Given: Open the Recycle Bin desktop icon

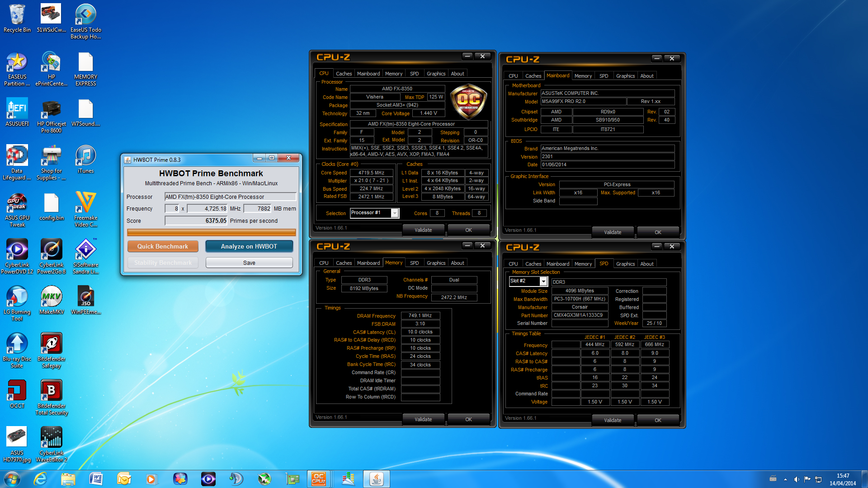Looking at the screenshot, I should click(x=17, y=19).
